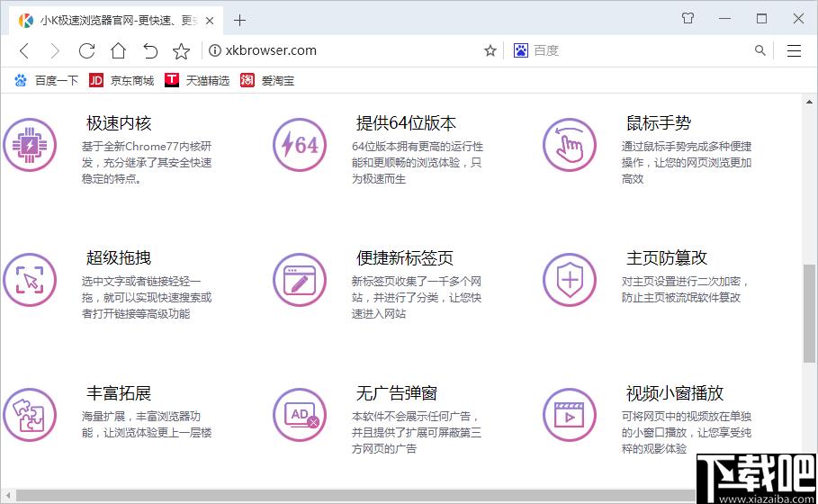This screenshot has width=818, height=504.
Task: Click the favorites star left of address bar
Action: pos(182,51)
